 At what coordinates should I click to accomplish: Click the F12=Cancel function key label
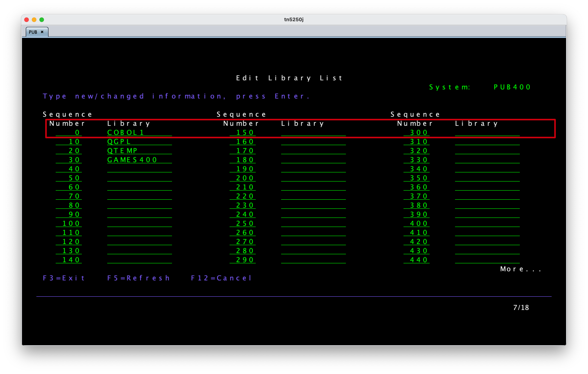click(x=221, y=278)
